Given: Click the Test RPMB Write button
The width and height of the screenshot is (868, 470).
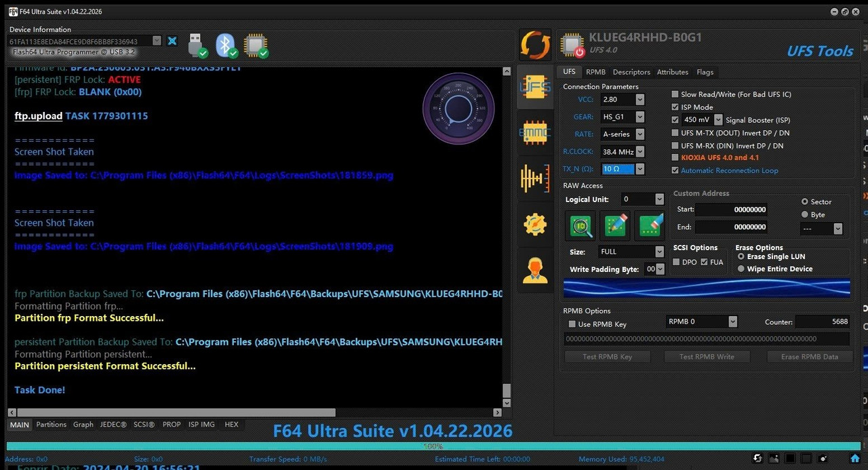Looking at the screenshot, I should 707,357.
